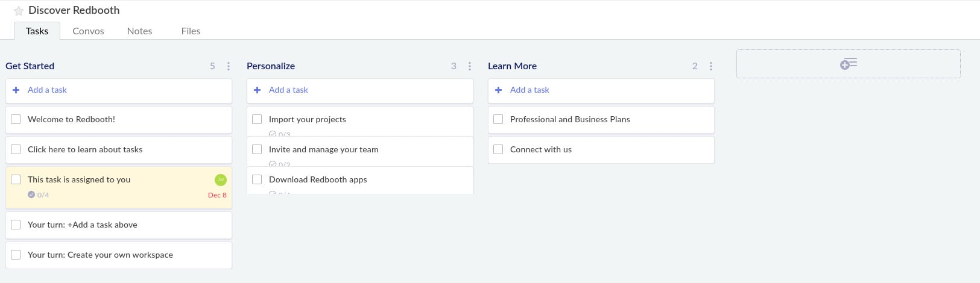The image size is (980, 283).
Task: Click Learn More task count 2
Action: pyautogui.click(x=695, y=66)
